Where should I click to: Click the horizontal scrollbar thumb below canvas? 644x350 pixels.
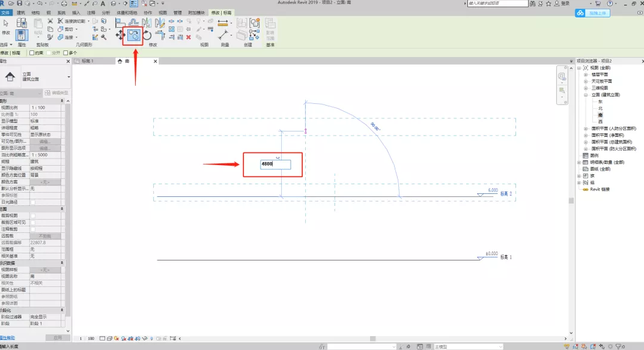tap(372, 339)
